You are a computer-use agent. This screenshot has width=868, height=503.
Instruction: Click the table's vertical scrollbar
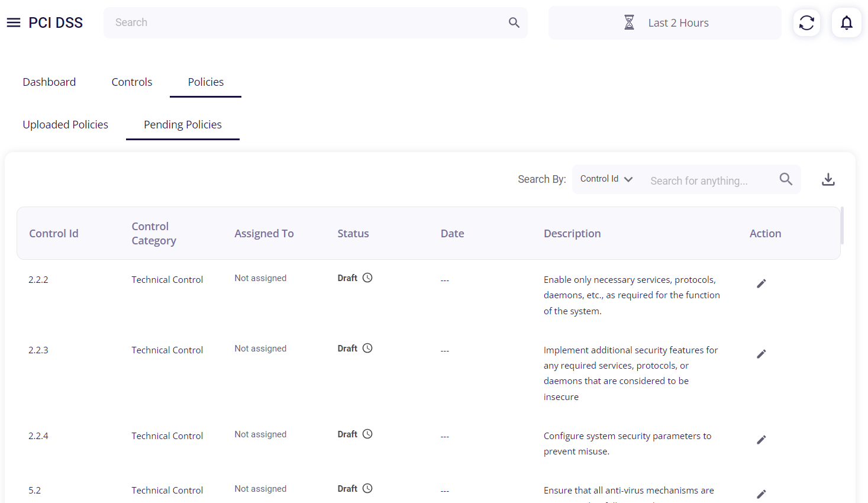842,225
